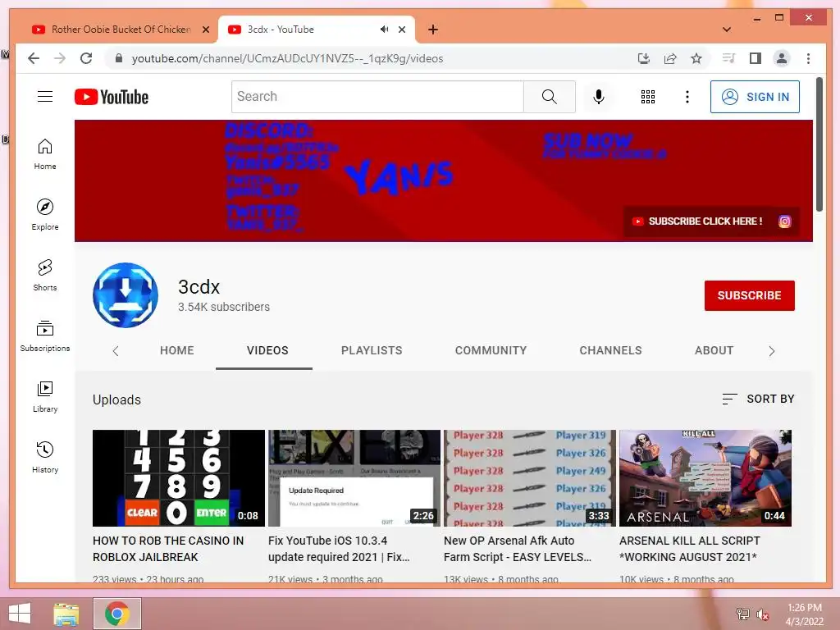The image size is (840, 630).
Task: Switch to the COMMUNITY tab
Action: [x=491, y=350]
